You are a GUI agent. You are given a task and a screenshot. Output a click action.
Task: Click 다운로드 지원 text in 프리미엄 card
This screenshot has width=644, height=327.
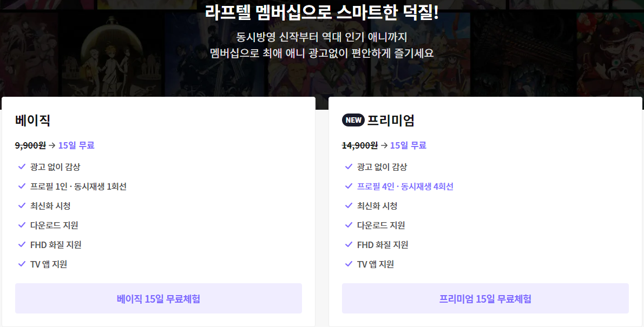(x=381, y=225)
